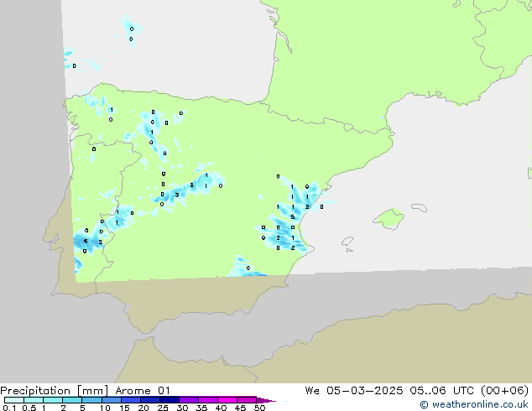Click the Mallorca island on the map
This screenshot has height=411, width=532.
pos(389,219)
